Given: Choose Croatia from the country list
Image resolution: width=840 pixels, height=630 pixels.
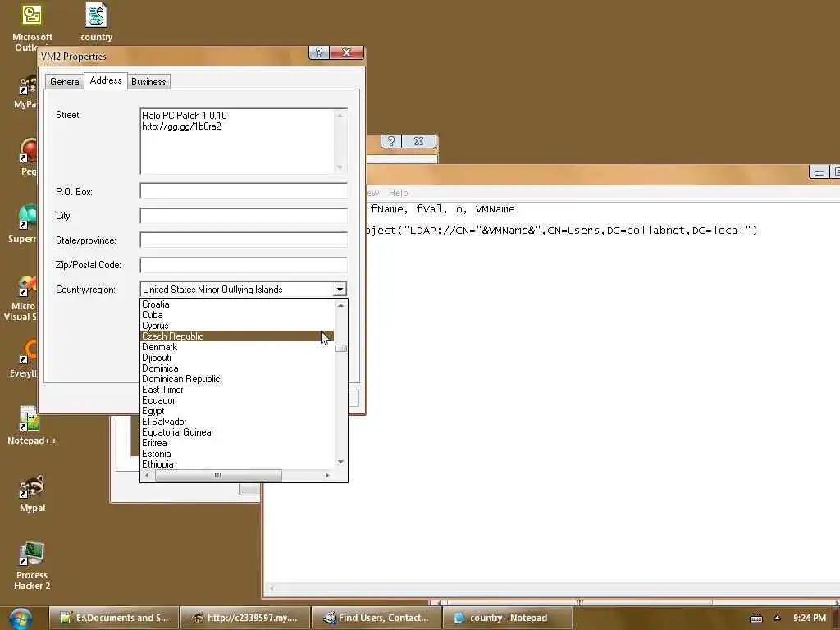Looking at the screenshot, I should click(237, 304).
